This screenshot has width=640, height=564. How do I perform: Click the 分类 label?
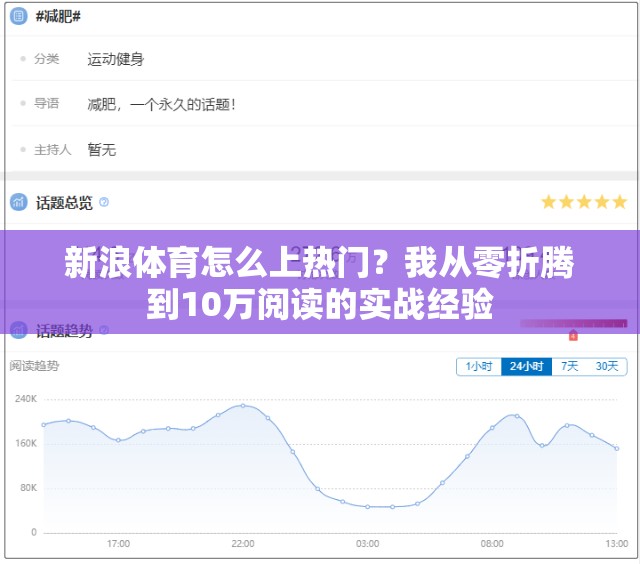pyautogui.click(x=47, y=59)
